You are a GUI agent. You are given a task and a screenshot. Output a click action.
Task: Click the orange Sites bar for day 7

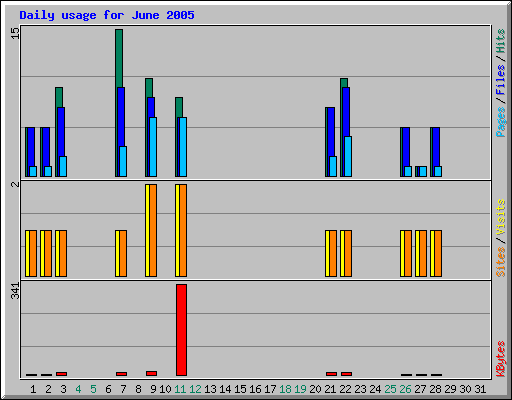[123, 253]
